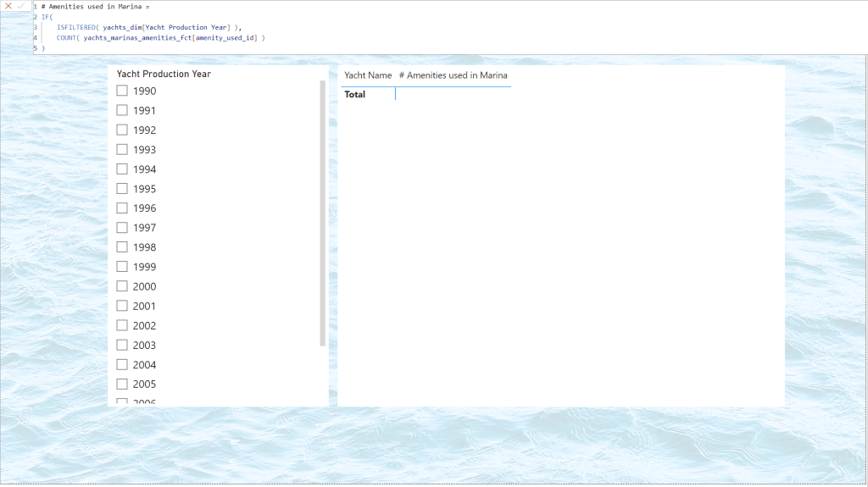Check the box for year 1999

(122, 267)
